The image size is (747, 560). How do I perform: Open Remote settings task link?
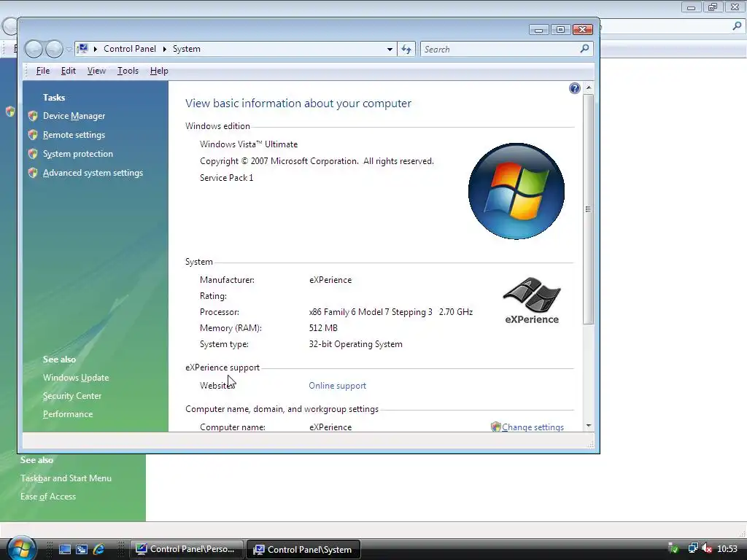coord(74,135)
